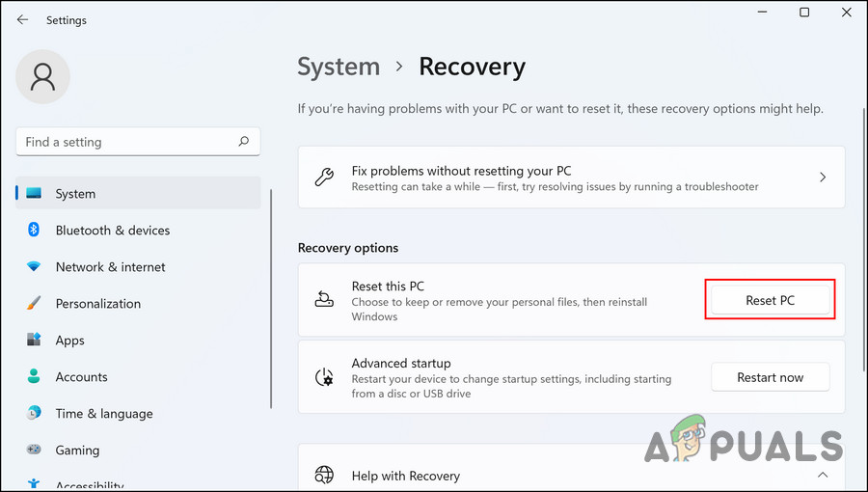The width and height of the screenshot is (868, 492).
Task: Click the Find a setting search box
Action: pos(138,142)
